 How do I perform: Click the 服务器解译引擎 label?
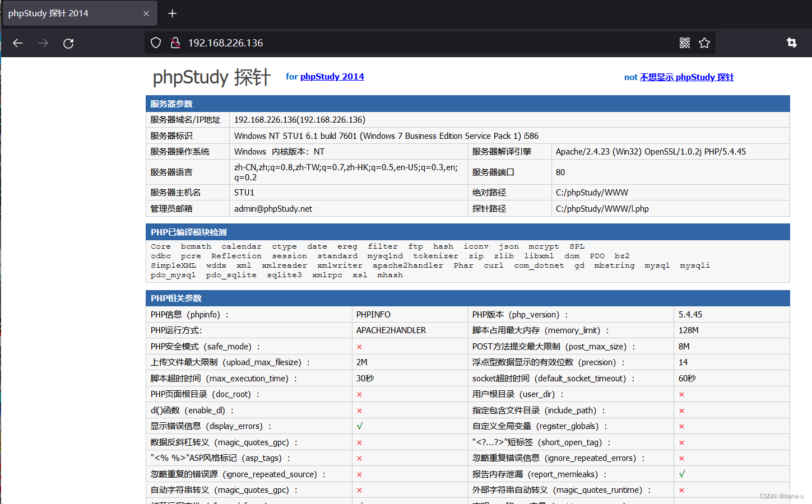pyautogui.click(x=502, y=152)
